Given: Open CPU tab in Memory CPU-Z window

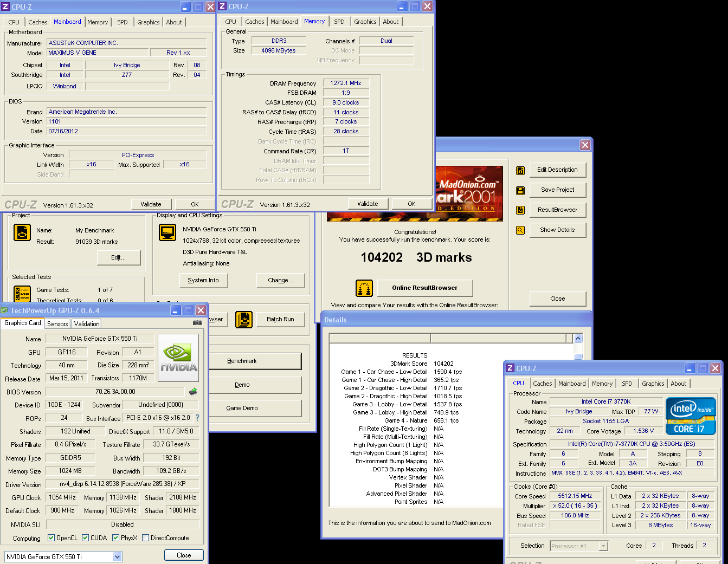Looking at the screenshot, I should [x=231, y=22].
